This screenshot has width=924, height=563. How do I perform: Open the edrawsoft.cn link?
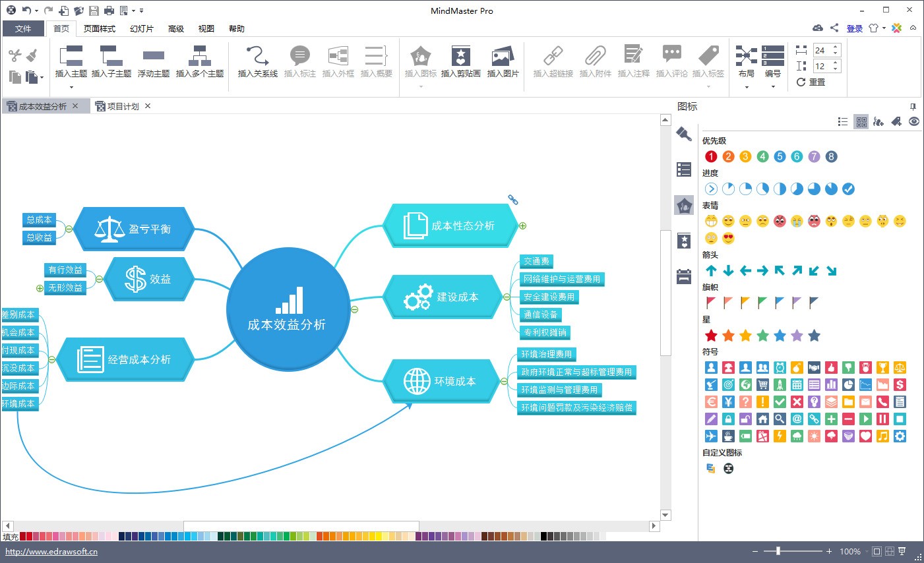[51, 552]
